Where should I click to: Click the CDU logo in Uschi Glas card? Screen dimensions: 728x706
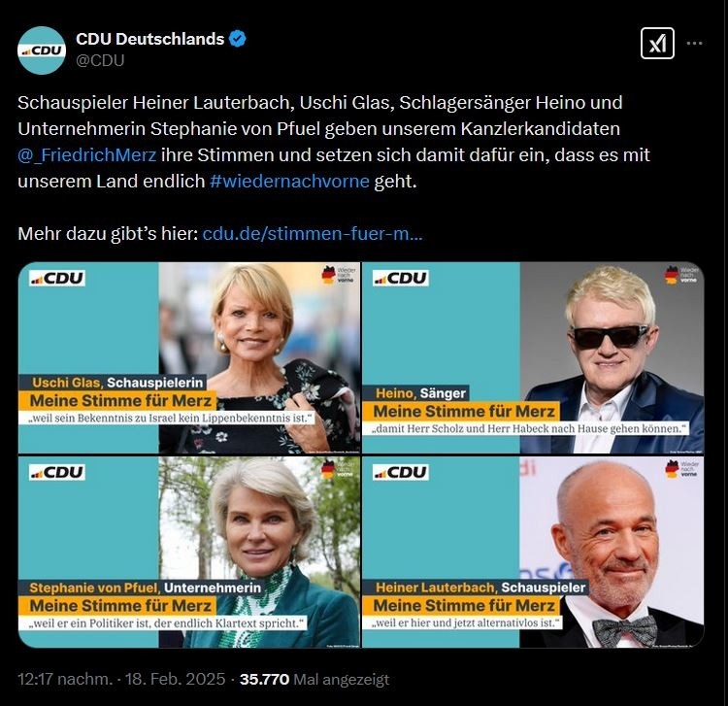(x=57, y=278)
